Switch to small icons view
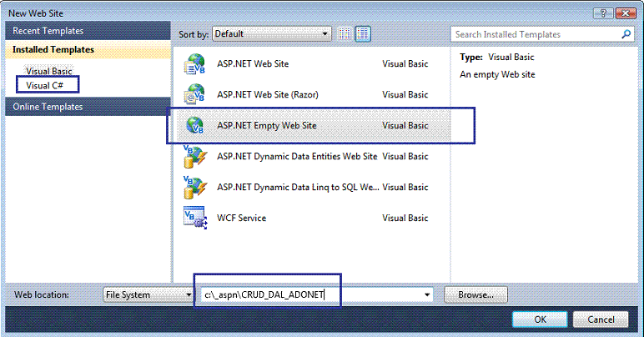The image size is (644, 337). click(345, 34)
